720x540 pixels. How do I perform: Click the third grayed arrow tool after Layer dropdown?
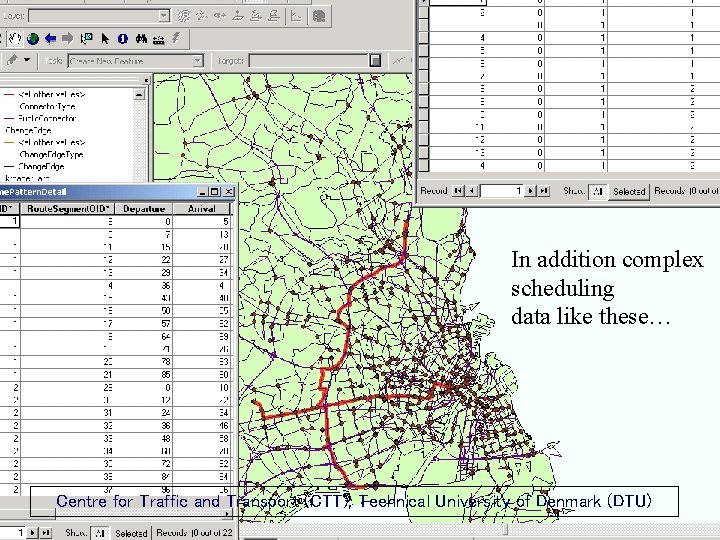[219, 16]
